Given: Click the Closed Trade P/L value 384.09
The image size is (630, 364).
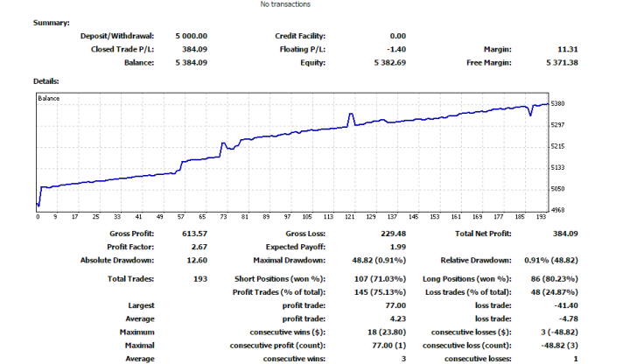Looking at the screenshot, I should tap(194, 49).
